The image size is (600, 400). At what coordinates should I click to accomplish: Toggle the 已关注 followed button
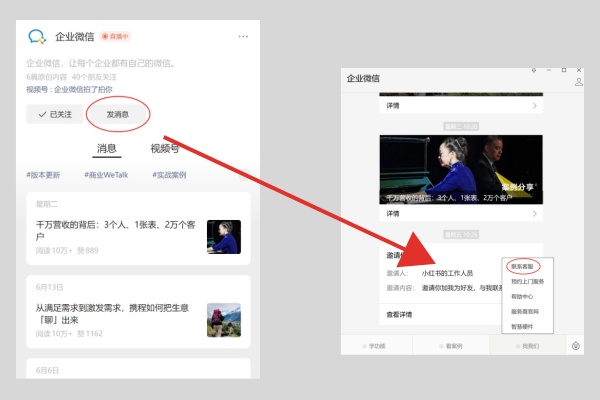pos(55,114)
